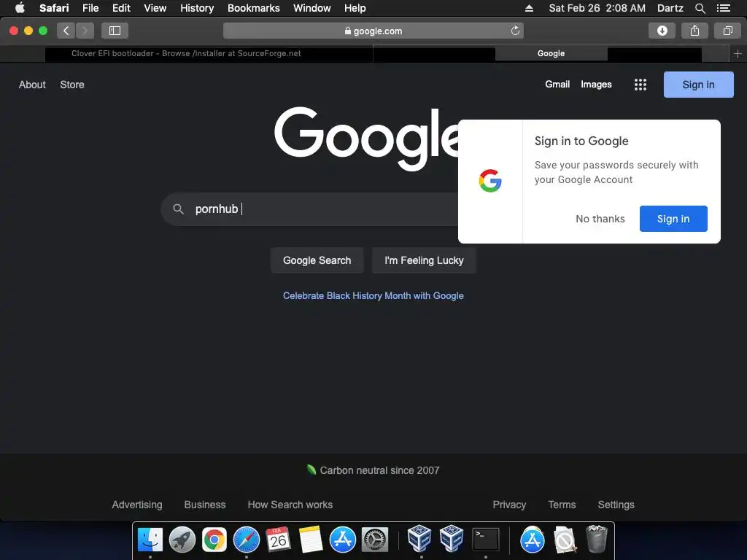The width and height of the screenshot is (747, 560).
Task: Open the About link
Action: [x=32, y=85]
